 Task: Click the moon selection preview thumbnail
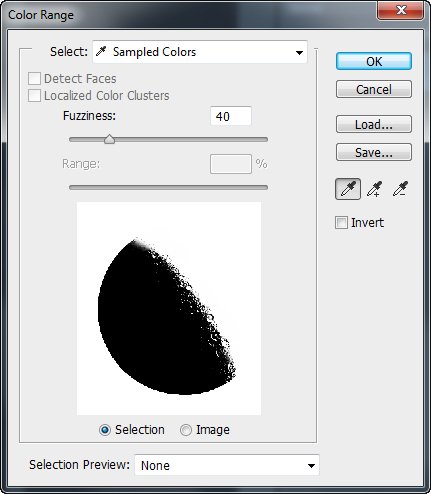click(169, 308)
